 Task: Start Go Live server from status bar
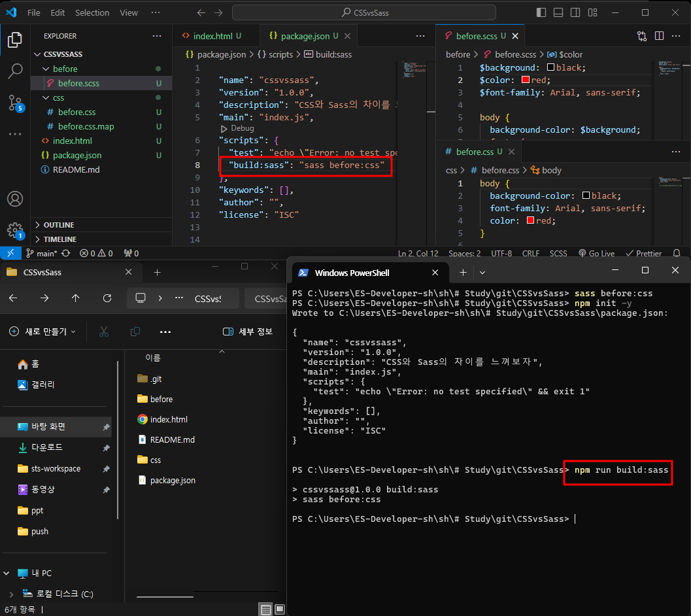(596, 253)
